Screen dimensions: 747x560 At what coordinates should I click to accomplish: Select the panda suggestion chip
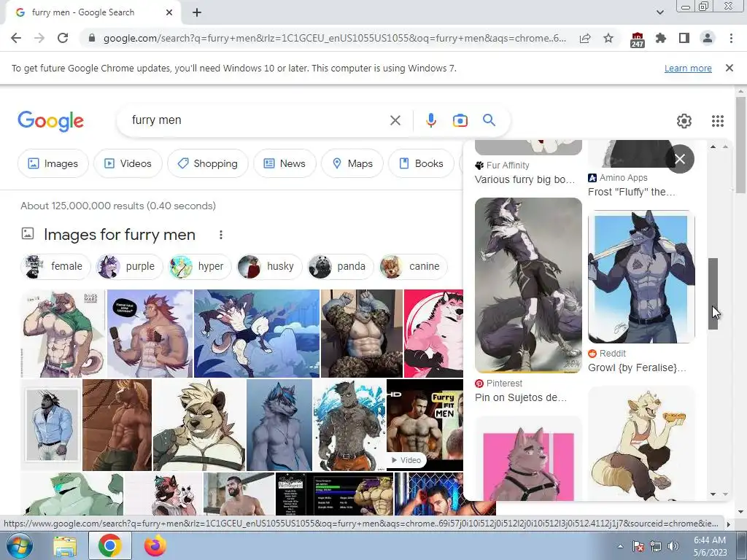point(340,266)
